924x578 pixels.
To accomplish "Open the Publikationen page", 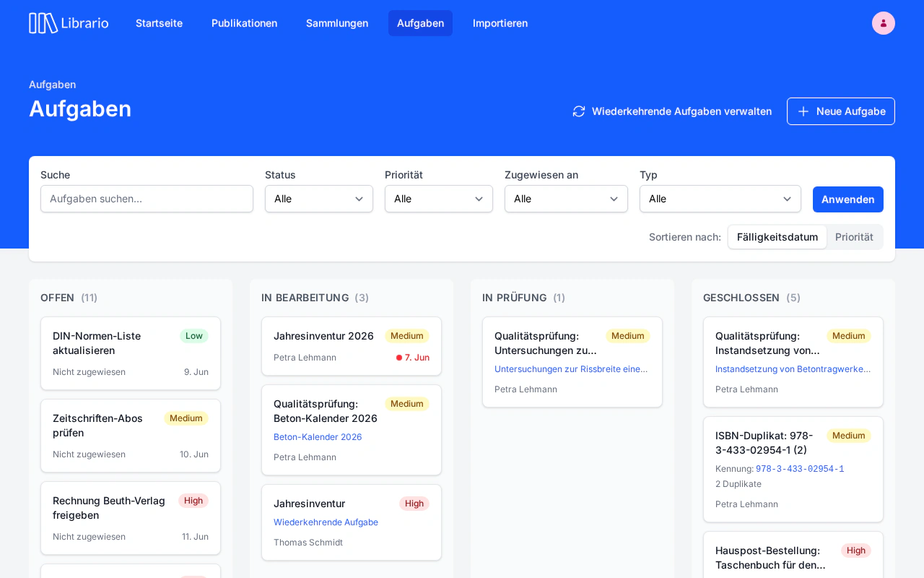I will 244,23.
